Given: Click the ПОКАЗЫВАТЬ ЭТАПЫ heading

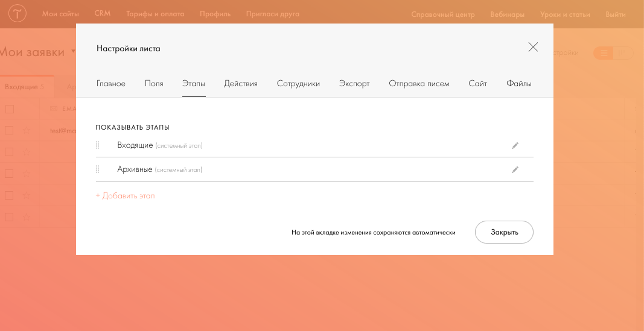Looking at the screenshot, I should 133,128.
